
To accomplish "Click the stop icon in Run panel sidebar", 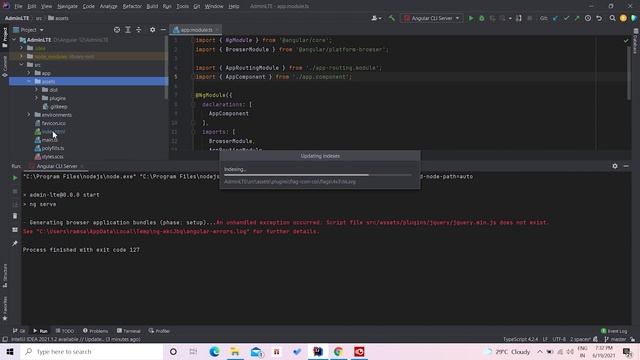I will (x=15, y=191).
